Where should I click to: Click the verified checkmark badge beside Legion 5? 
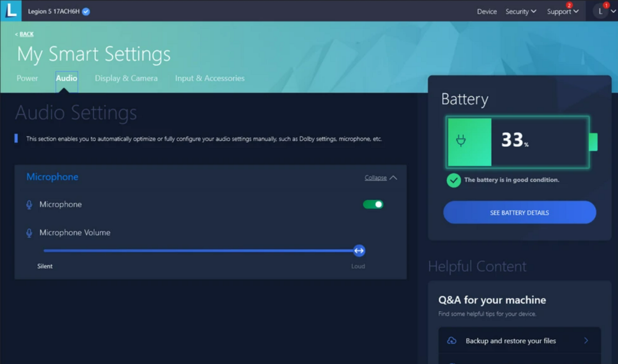click(86, 11)
